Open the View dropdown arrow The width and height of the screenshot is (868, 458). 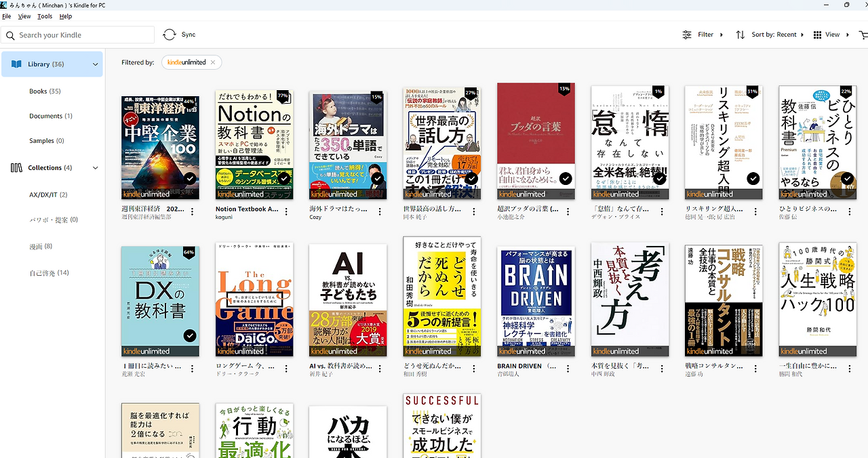point(847,35)
